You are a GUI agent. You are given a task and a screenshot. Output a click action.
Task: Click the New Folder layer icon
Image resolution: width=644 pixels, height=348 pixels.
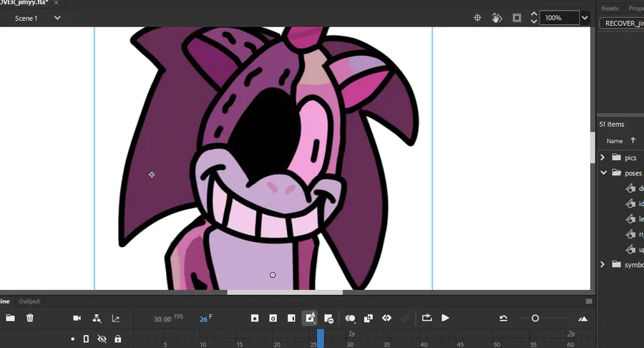point(10,318)
